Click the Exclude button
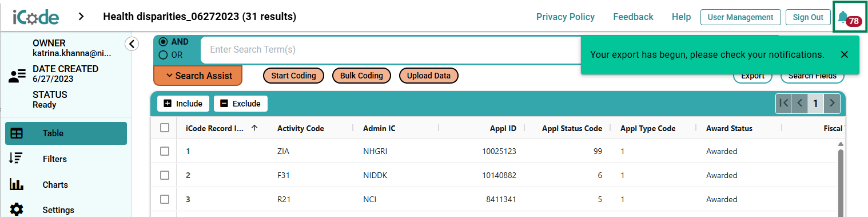 click(241, 104)
